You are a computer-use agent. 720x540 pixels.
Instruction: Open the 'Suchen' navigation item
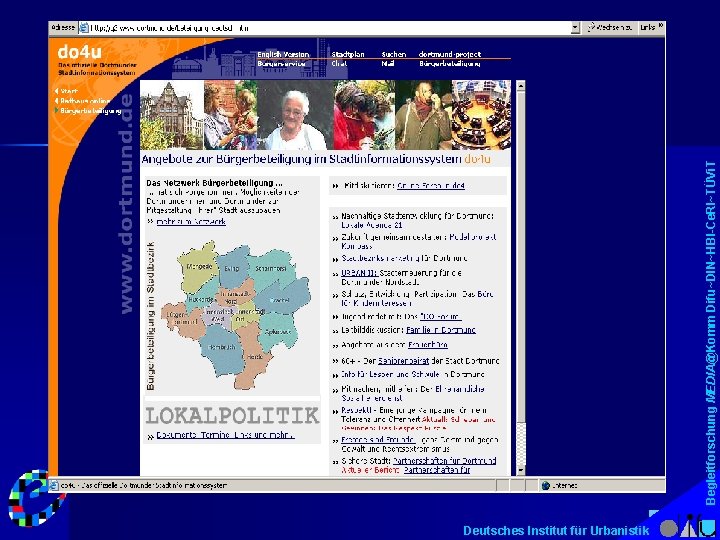coord(394,54)
